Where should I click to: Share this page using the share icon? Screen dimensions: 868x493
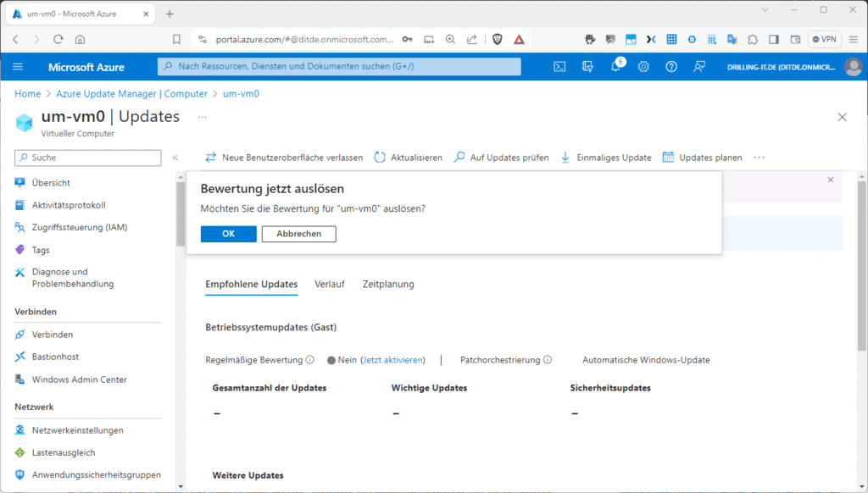click(x=472, y=39)
